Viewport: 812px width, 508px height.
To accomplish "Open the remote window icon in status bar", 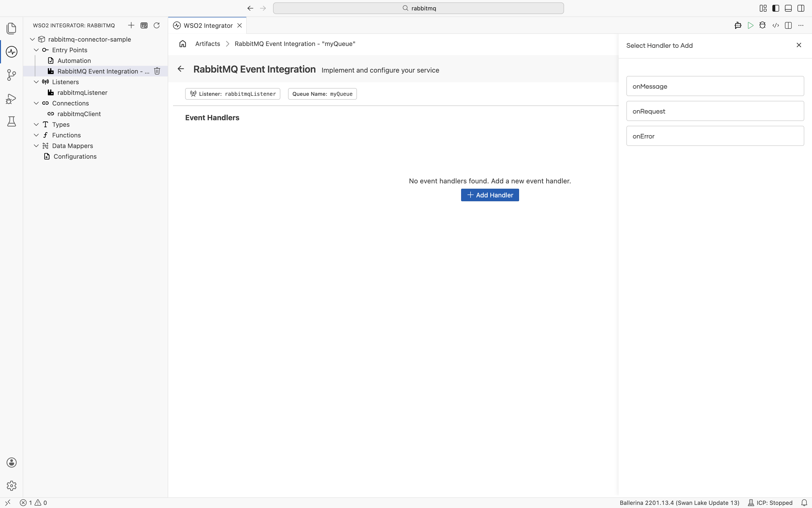I will [x=8, y=503].
